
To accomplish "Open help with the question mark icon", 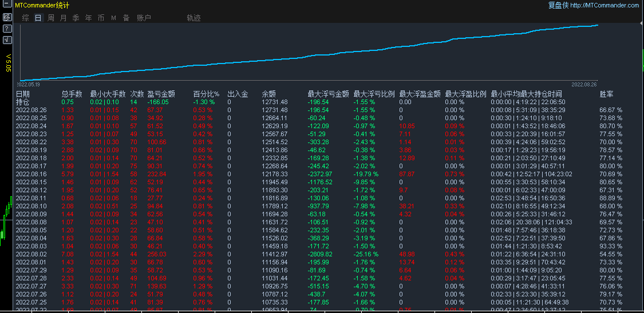I will point(7,29).
